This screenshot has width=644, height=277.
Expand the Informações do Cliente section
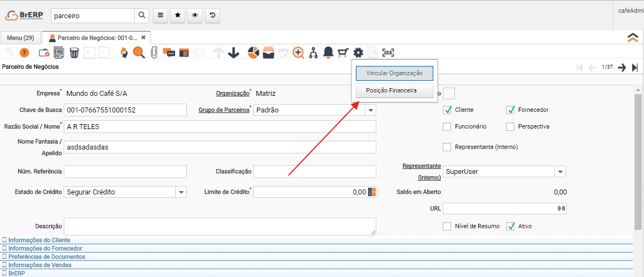(39, 240)
